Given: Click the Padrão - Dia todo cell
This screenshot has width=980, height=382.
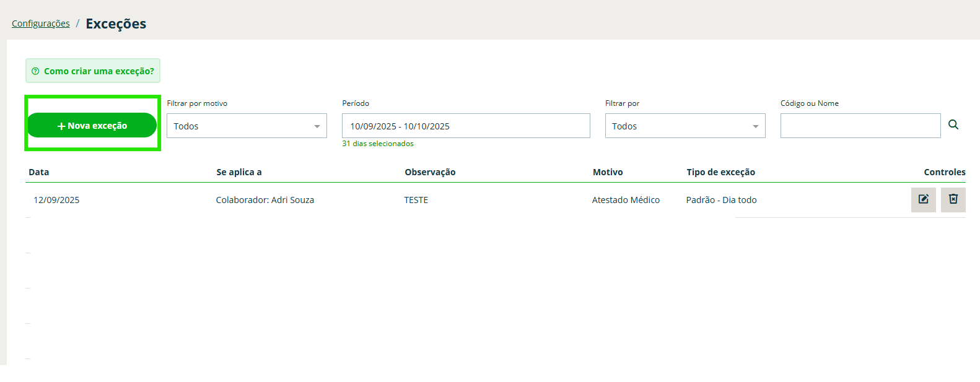Looking at the screenshot, I should [721, 200].
